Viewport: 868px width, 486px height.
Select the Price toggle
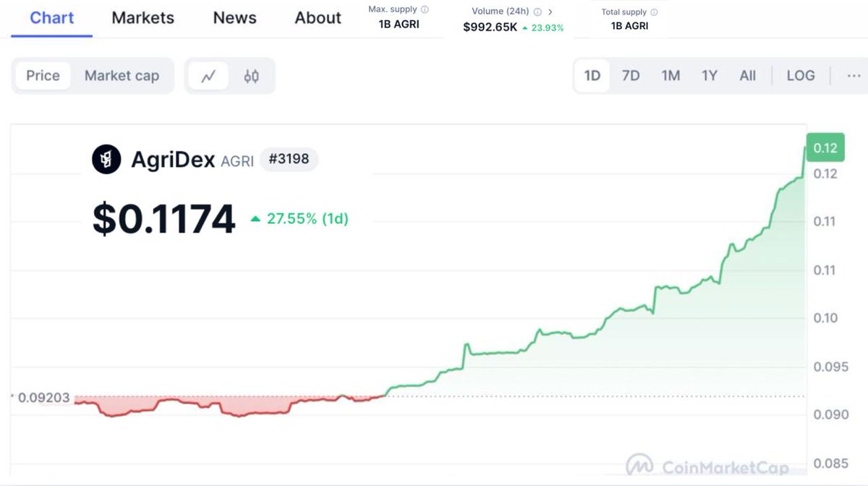pos(43,76)
